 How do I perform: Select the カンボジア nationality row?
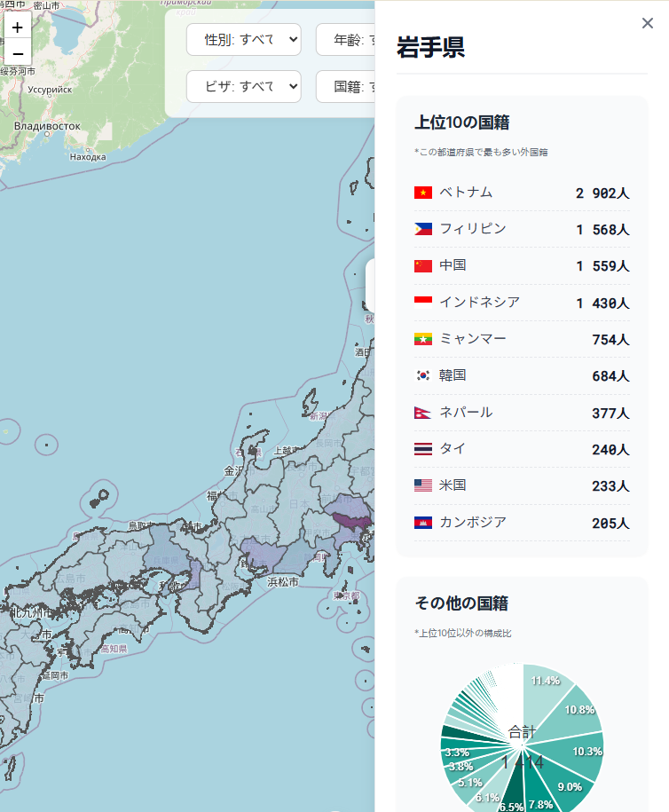coord(522,523)
